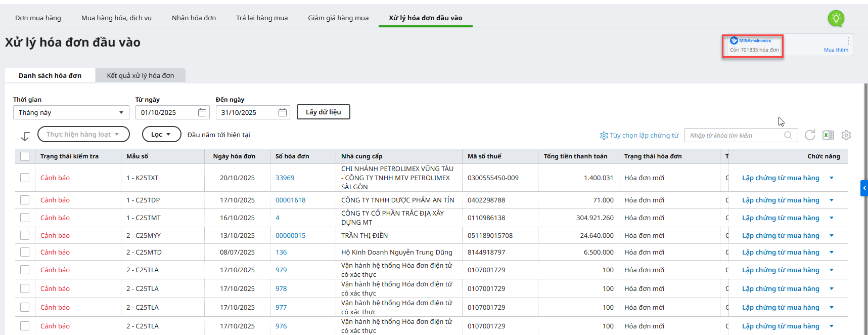The width and height of the screenshot is (868, 335).
Task: Export list using the Excel icon
Action: pyautogui.click(x=828, y=135)
